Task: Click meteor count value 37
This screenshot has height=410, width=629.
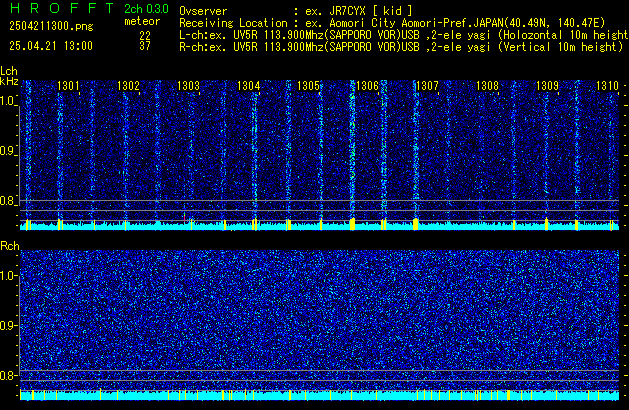Action: 145,46
